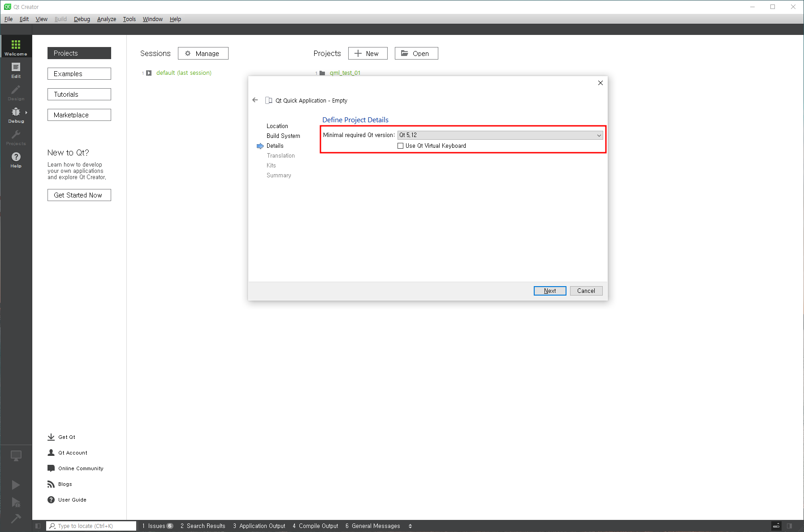Open the qml_test_01 project link
The width and height of the screenshot is (804, 532).
click(345, 73)
